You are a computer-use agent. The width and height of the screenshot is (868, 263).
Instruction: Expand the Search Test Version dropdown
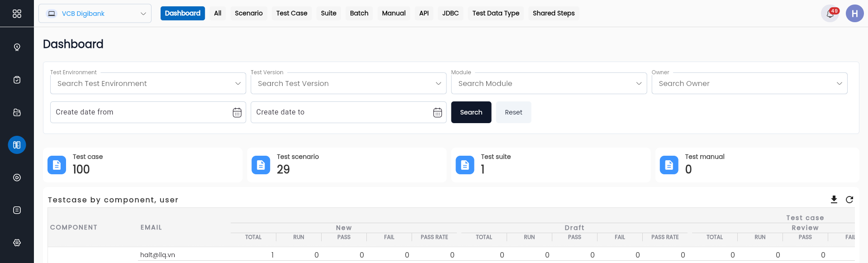348,83
